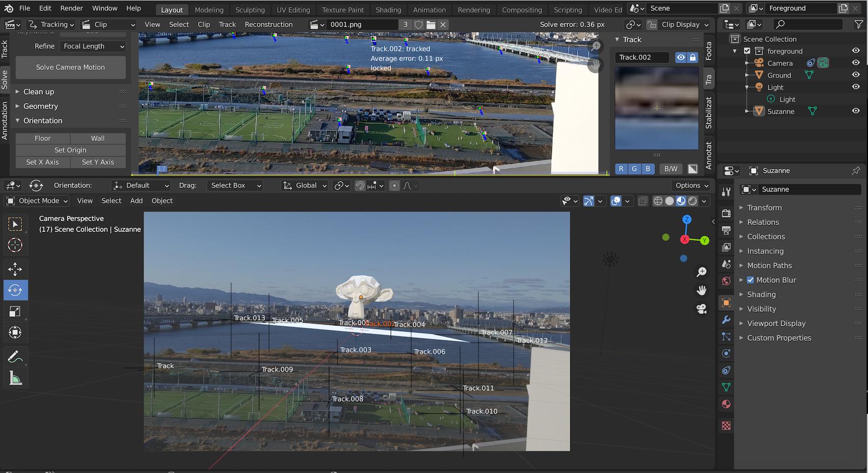The width and height of the screenshot is (868, 473).
Task: Open the Modifiers wrench tab icon
Action: click(726, 320)
